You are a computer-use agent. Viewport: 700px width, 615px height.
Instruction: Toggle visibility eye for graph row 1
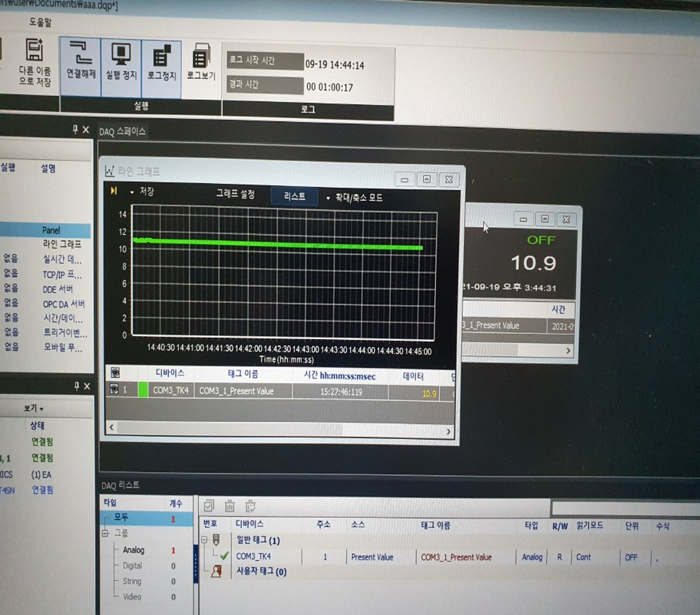click(x=115, y=391)
